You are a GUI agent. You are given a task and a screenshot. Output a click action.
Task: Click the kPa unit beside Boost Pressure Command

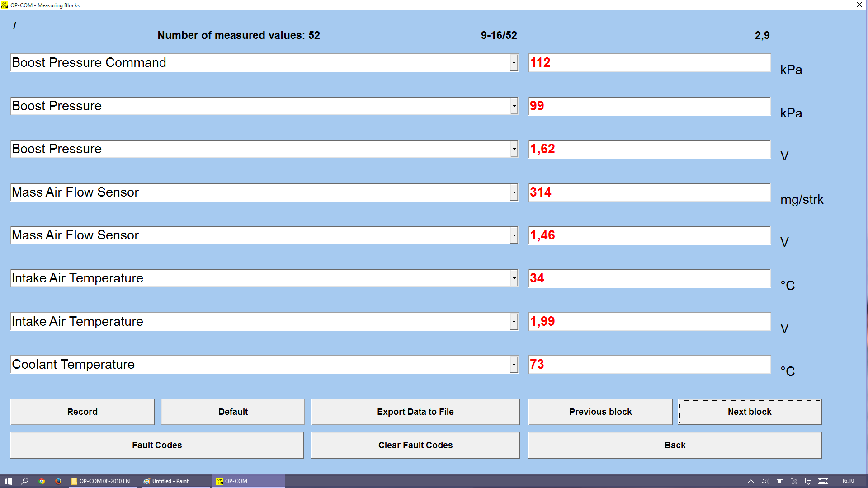tap(791, 70)
